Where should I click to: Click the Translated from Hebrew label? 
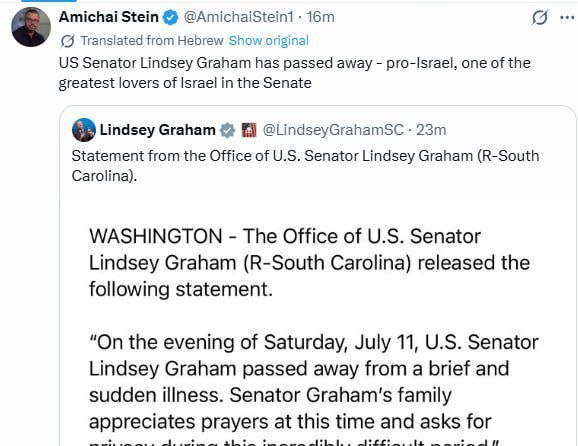(x=152, y=41)
